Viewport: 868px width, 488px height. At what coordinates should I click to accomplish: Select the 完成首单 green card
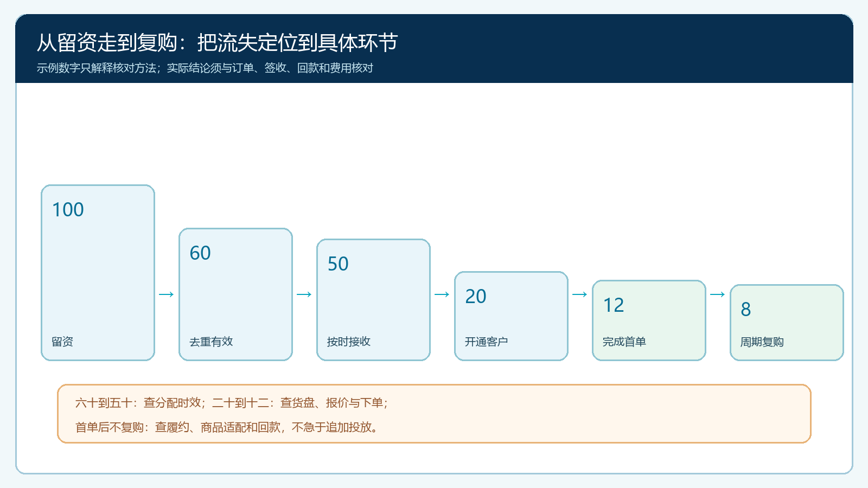point(649,320)
